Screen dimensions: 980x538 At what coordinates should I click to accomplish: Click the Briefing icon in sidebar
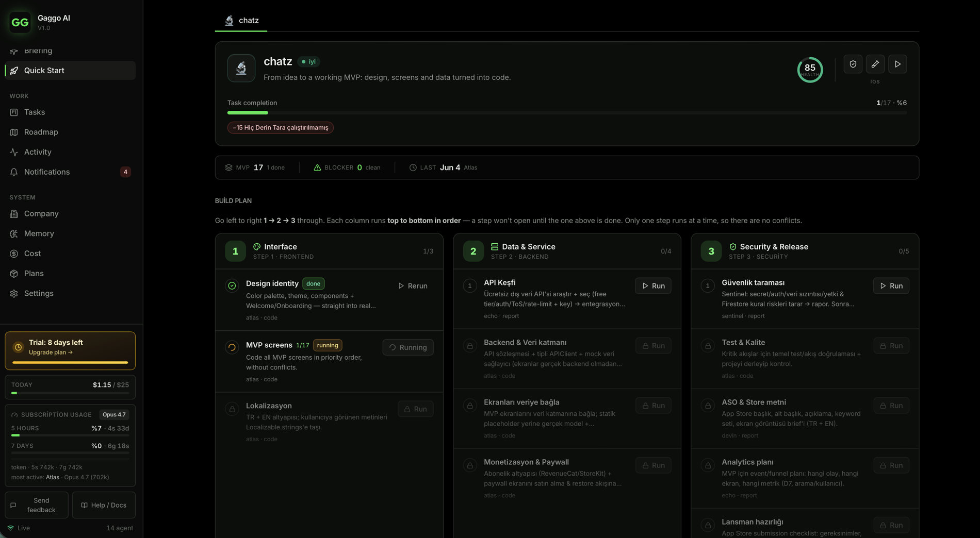14,51
